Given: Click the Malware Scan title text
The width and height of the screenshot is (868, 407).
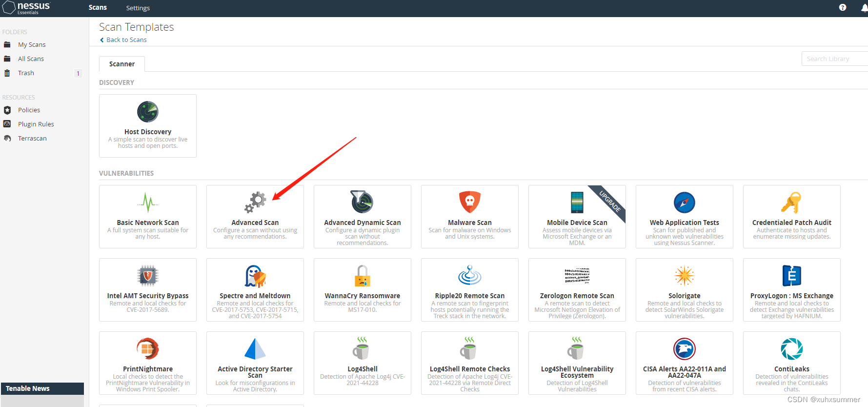Looking at the screenshot, I should coord(470,223).
